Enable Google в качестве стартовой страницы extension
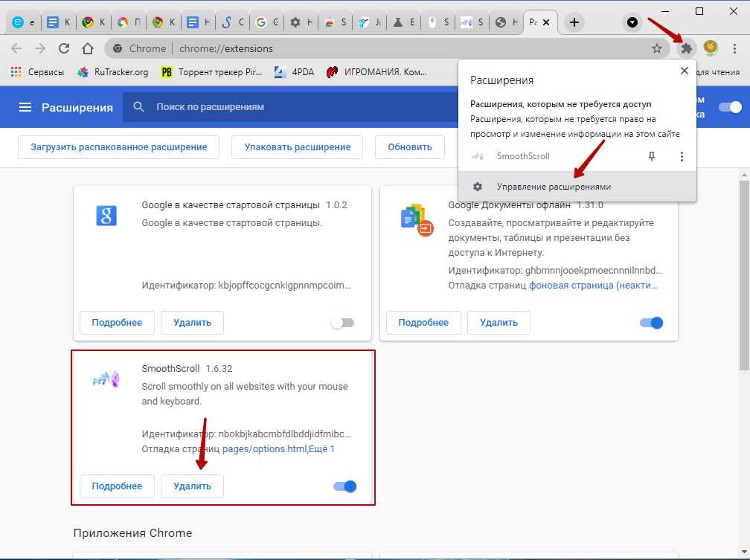This screenshot has height=560, width=750. 342,323
